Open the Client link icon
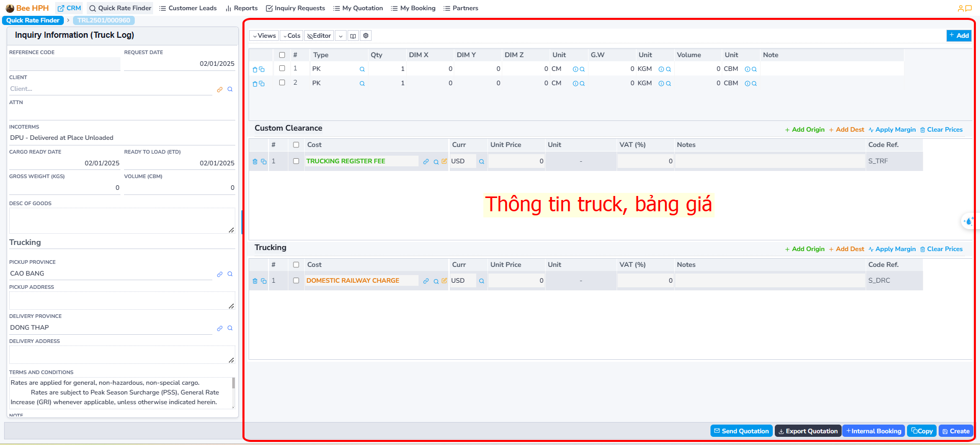980x445 pixels. 219,89
